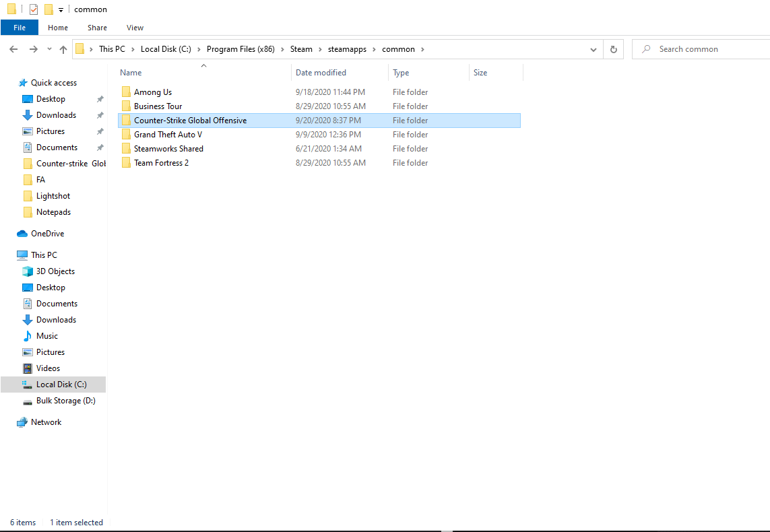Screen dimensions: 770x532
Task: Click the Music note icon
Action: point(28,336)
